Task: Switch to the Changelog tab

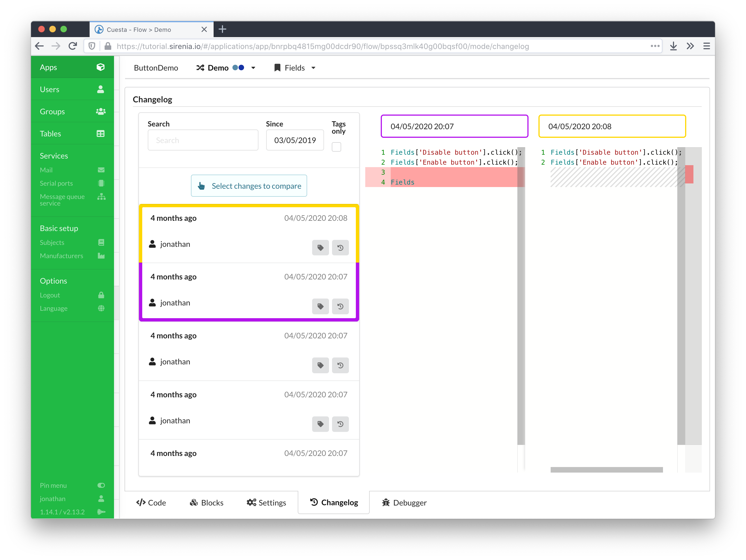Action: 333,502
